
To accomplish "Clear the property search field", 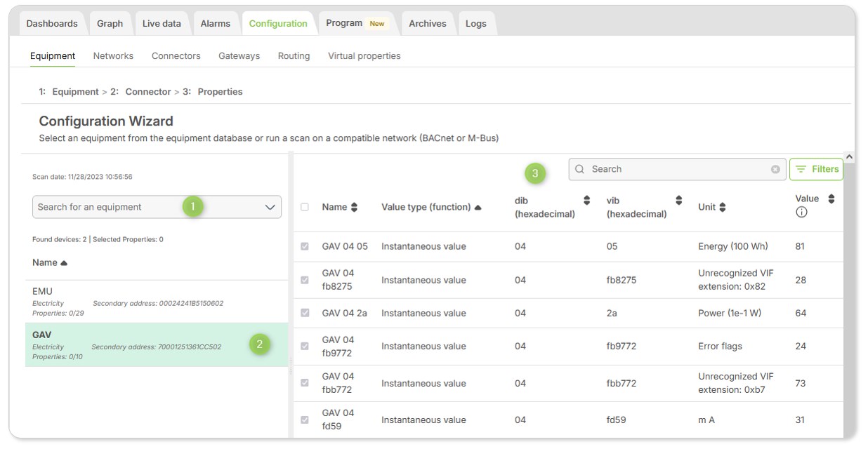I will point(775,169).
